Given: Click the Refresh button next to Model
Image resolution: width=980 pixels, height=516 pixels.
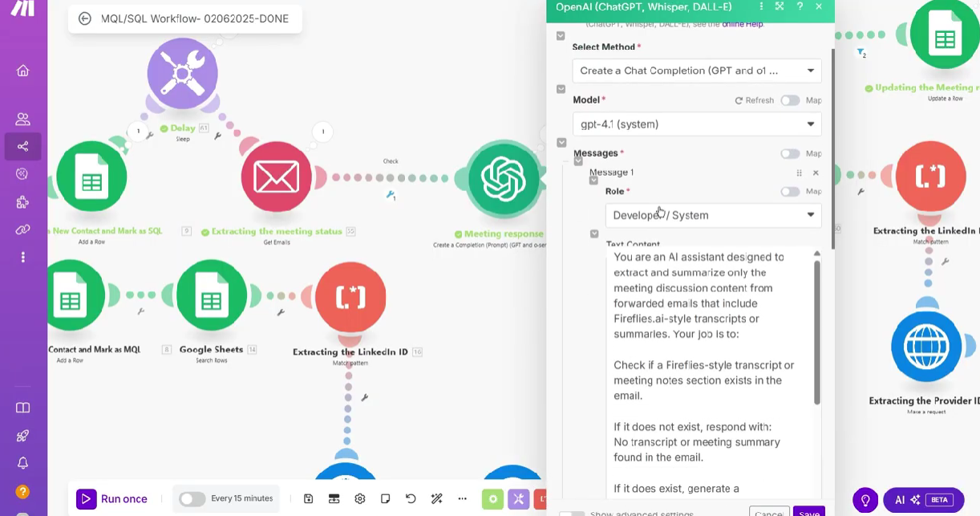Looking at the screenshot, I should click(755, 100).
